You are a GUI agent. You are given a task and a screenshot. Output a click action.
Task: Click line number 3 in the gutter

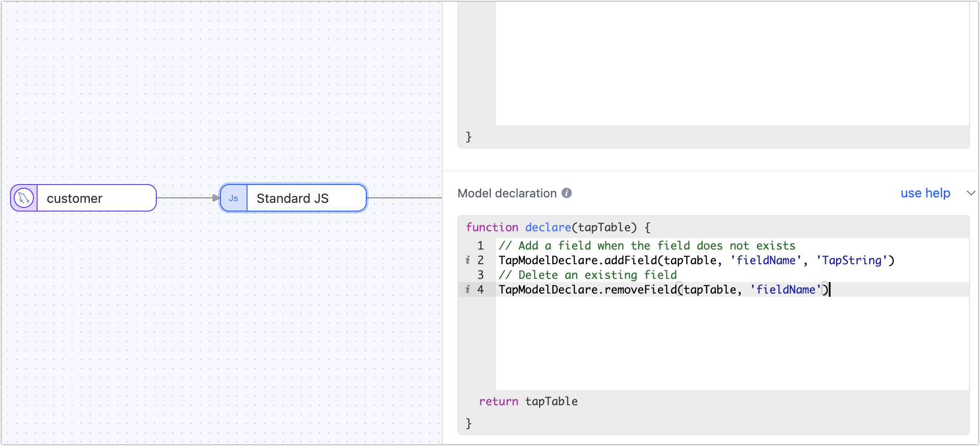pos(480,275)
